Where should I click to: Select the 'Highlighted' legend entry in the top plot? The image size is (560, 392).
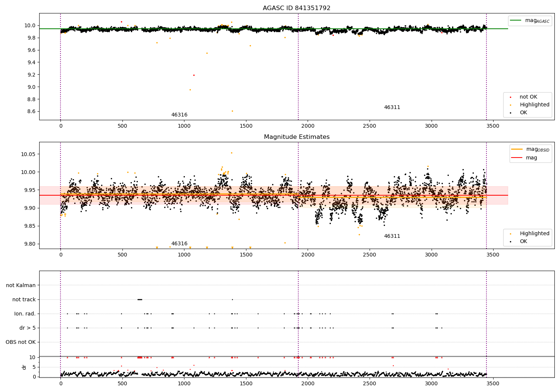coord(535,105)
